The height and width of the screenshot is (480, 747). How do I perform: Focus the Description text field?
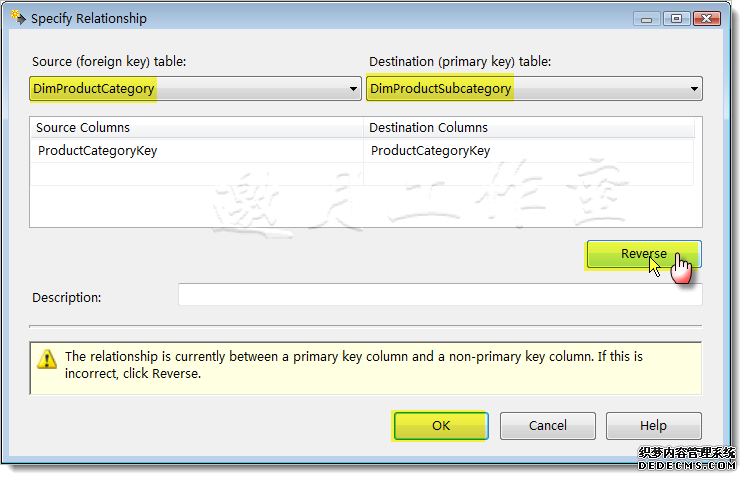click(x=440, y=296)
